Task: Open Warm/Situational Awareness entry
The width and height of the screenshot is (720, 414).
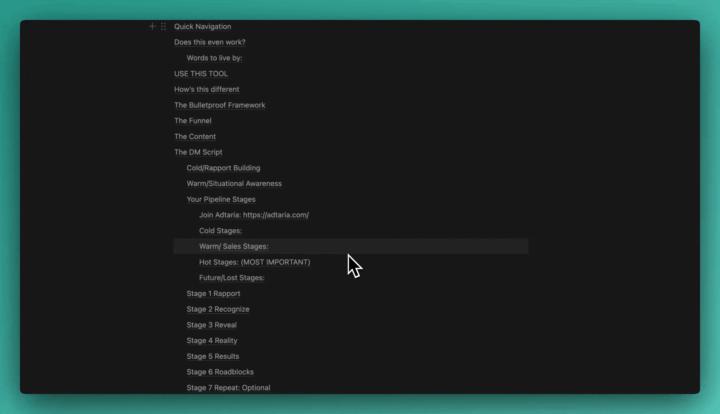Action: (x=234, y=184)
